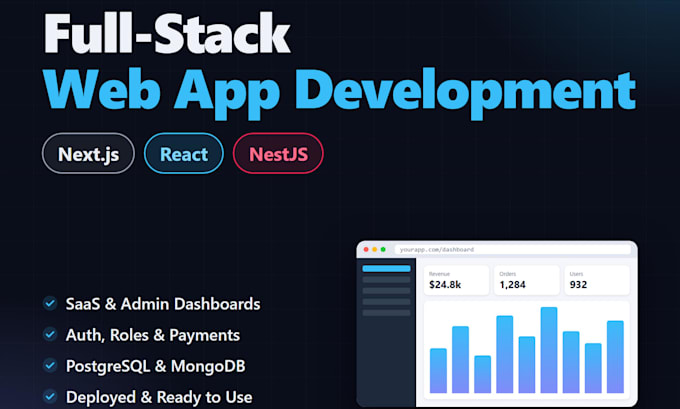Click the yourapp.com/dashboard address bar

513,249
